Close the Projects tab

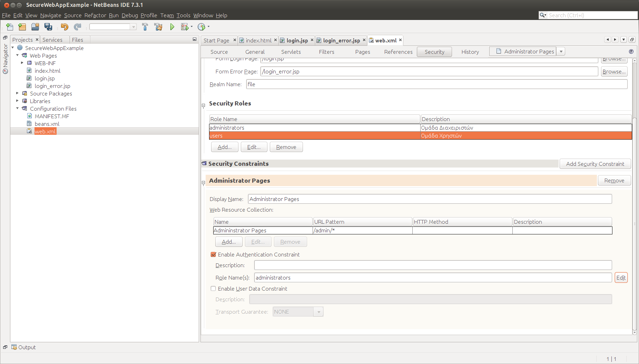(x=37, y=40)
